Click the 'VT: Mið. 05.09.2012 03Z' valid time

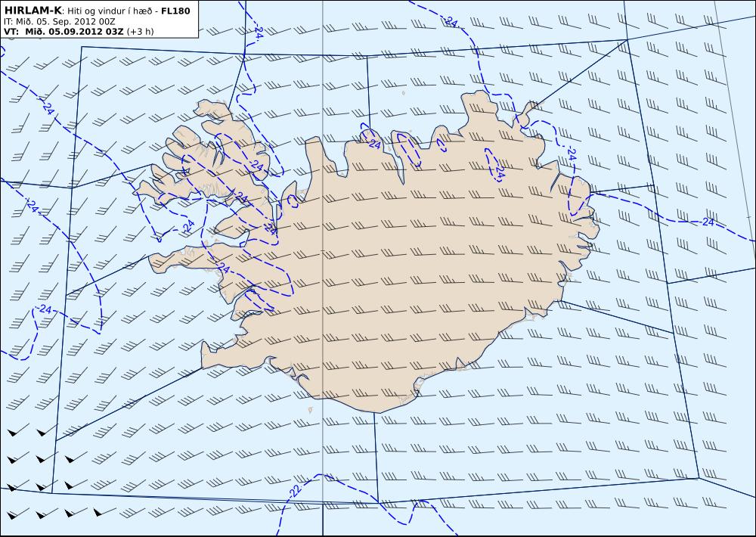[64, 31]
